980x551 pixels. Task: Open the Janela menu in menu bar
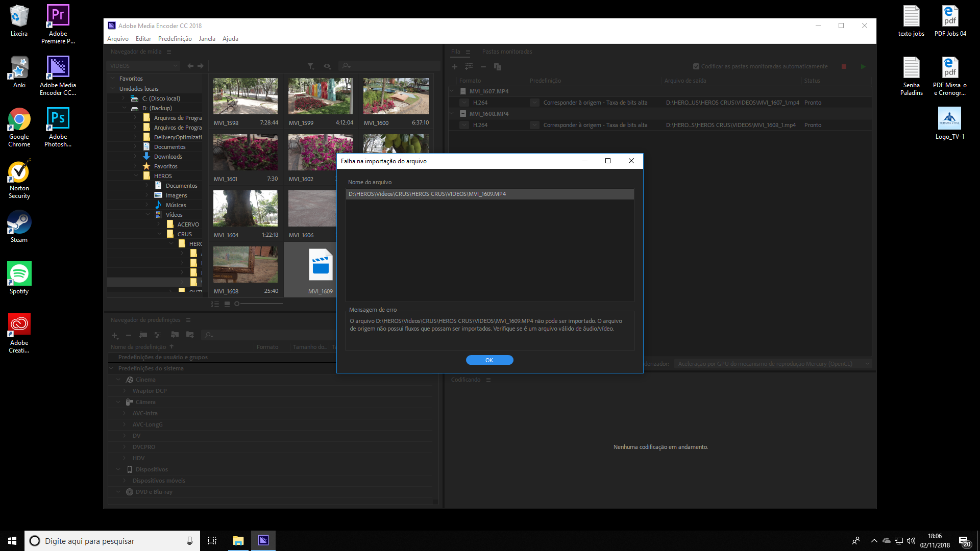[x=207, y=38]
